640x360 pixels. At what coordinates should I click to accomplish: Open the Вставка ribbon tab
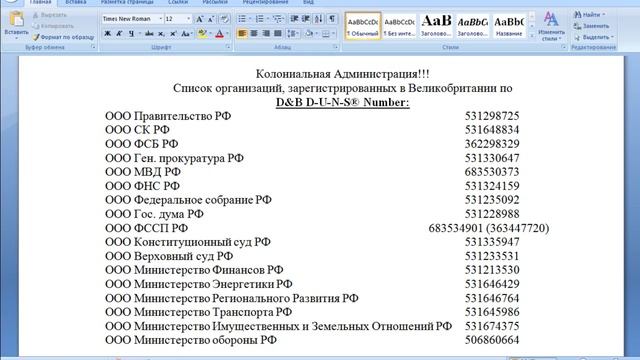[76, 2]
